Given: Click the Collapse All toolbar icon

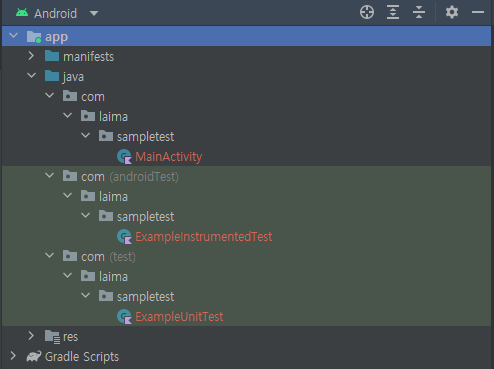Looking at the screenshot, I should pos(419,13).
